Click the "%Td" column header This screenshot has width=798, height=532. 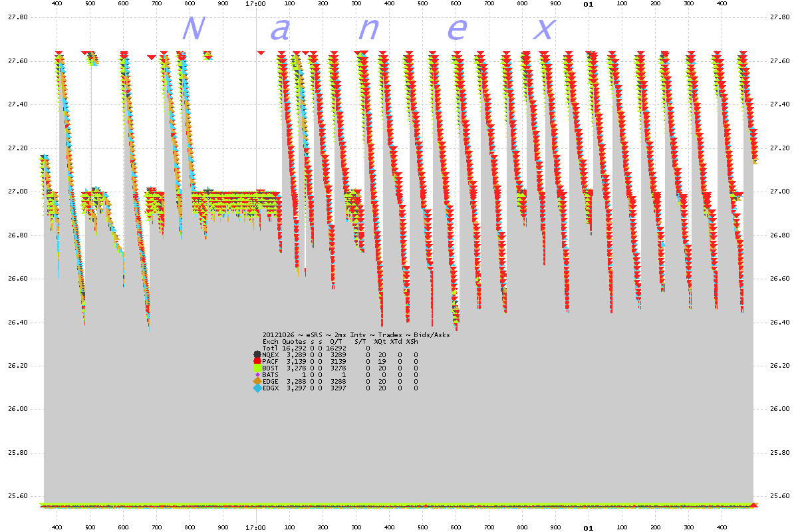[396, 341]
